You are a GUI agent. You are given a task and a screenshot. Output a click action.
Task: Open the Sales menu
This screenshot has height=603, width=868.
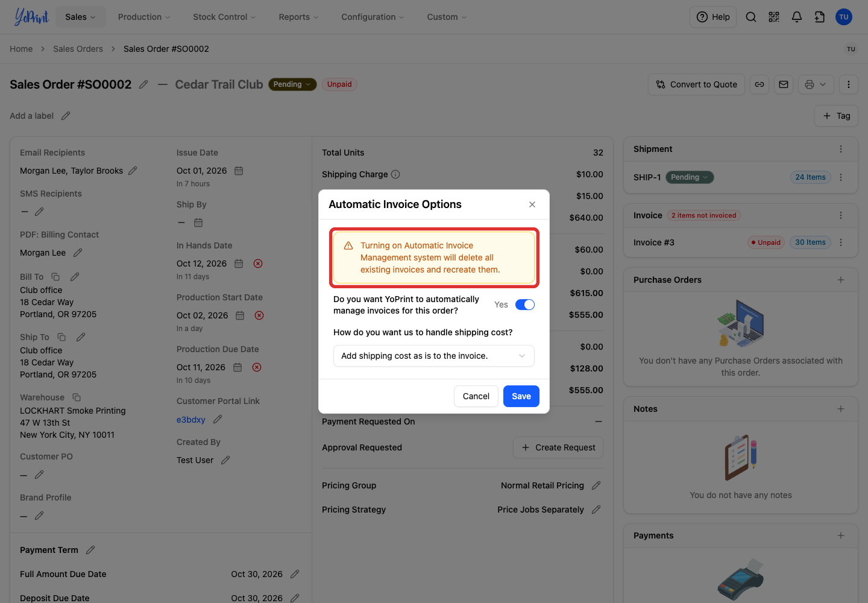81,17
